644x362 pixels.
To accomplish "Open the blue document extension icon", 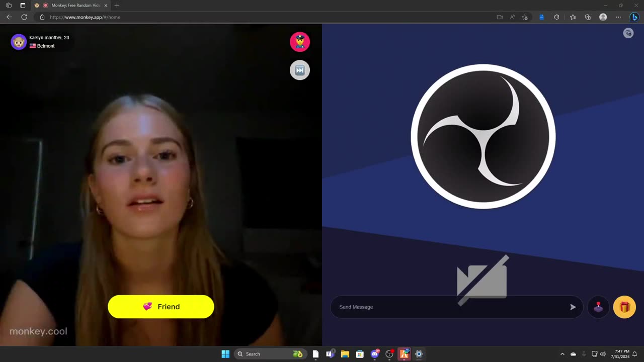I will (x=541, y=17).
